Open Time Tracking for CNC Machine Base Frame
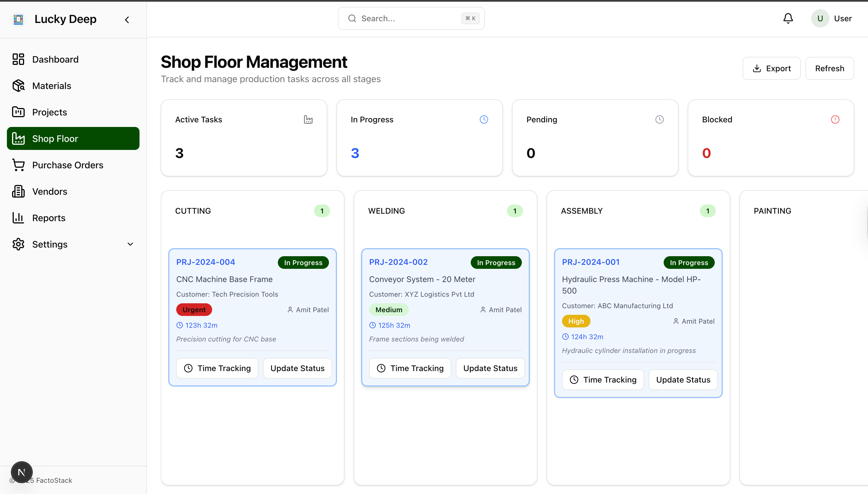Image resolution: width=868 pixels, height=494 pixels. coord(217,368)
